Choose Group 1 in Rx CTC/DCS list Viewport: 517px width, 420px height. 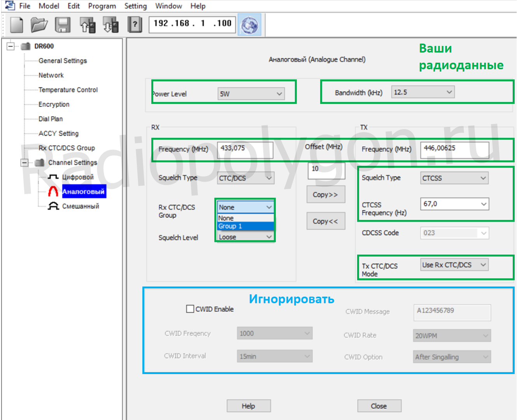[245, 226]
